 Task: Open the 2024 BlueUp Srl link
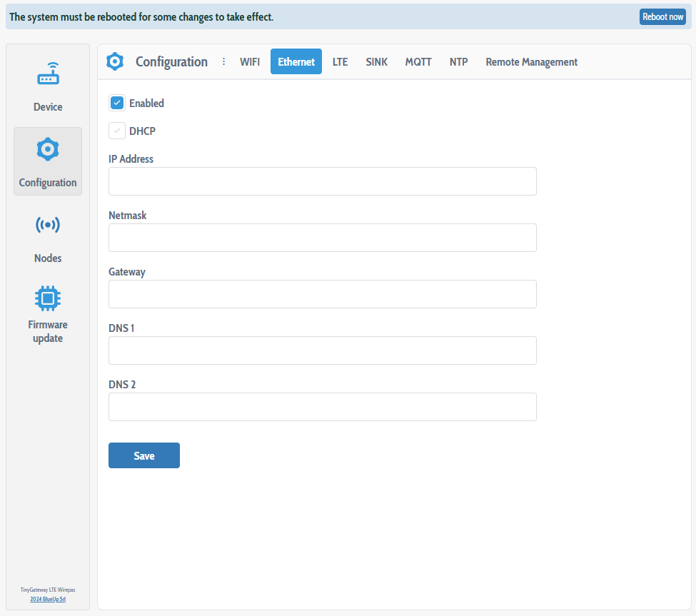tap(48, 599)
